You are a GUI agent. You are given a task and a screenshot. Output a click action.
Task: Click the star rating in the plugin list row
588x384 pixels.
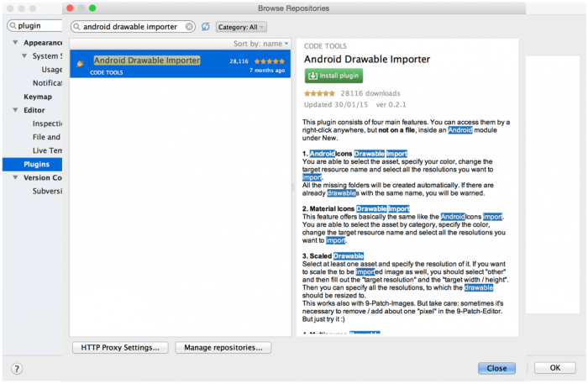270,61
